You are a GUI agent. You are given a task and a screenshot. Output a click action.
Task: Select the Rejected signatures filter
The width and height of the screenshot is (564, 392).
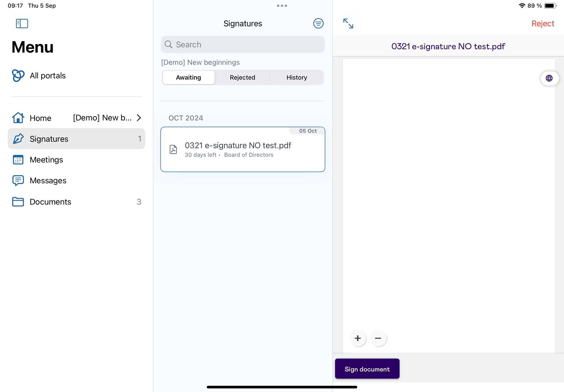242,77
